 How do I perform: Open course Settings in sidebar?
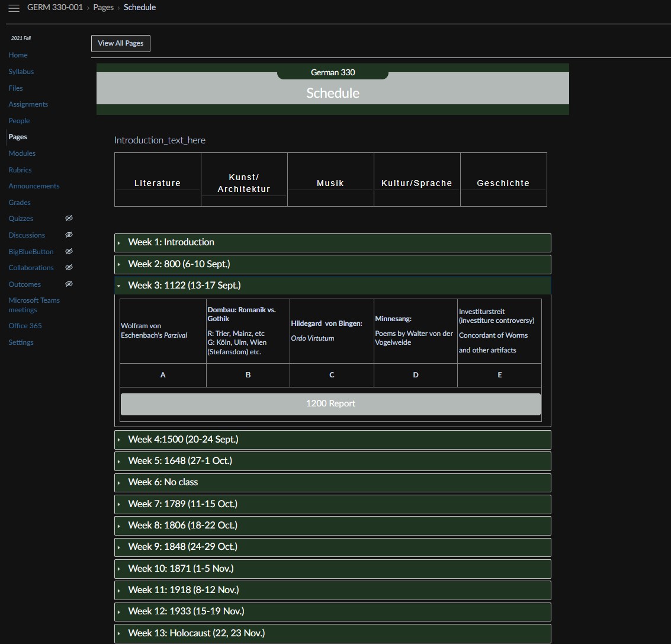(x=21, y=342)
